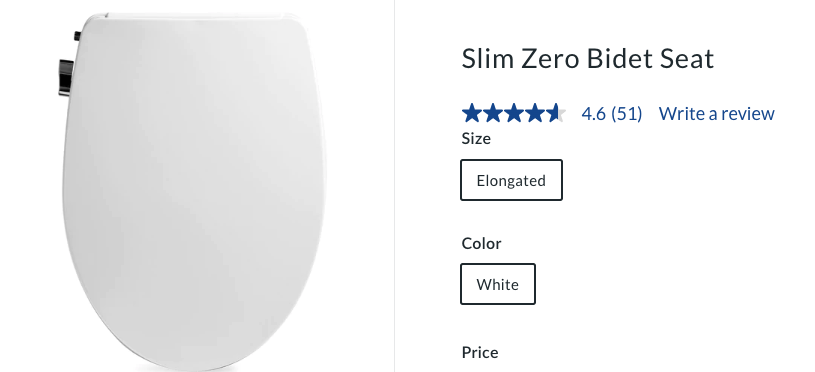Click the fourth rating star
Screen dimensions: 815x372
pos(534,113)
